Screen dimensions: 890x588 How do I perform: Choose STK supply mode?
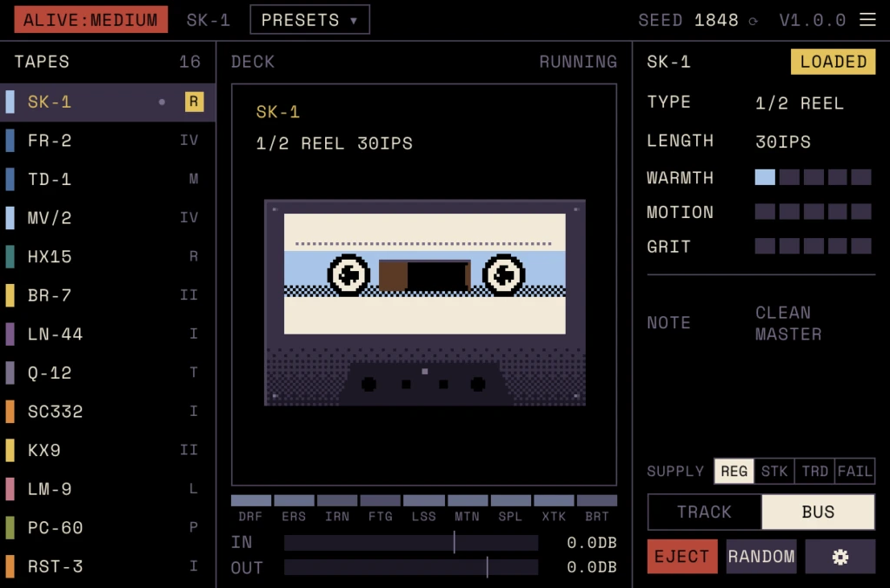point(774,472)
